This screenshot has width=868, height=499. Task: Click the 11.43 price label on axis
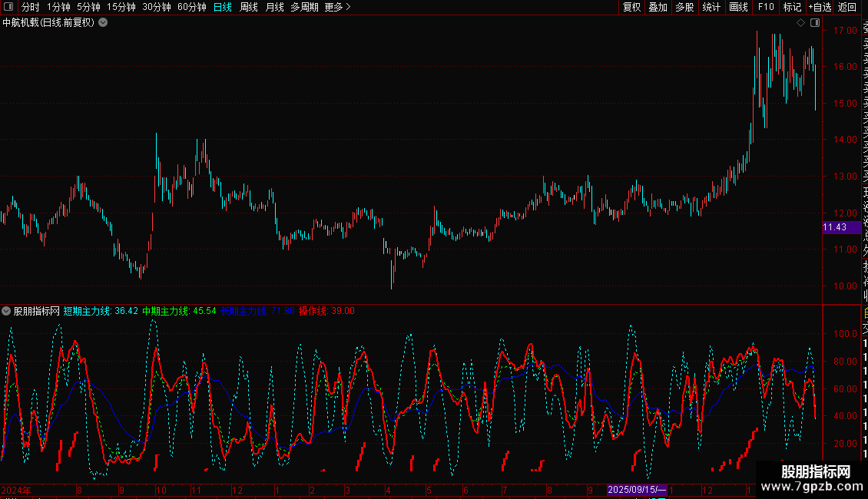point(835,227)
